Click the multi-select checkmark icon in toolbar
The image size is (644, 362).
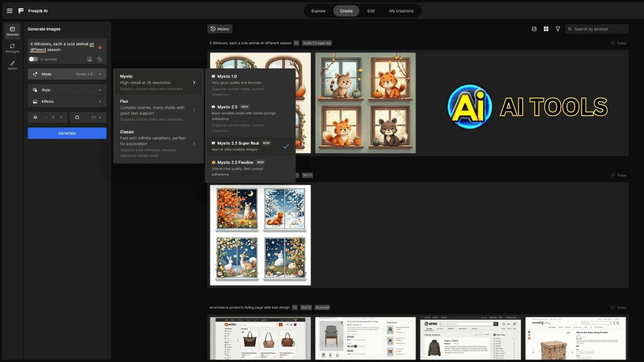click(534, 29)
